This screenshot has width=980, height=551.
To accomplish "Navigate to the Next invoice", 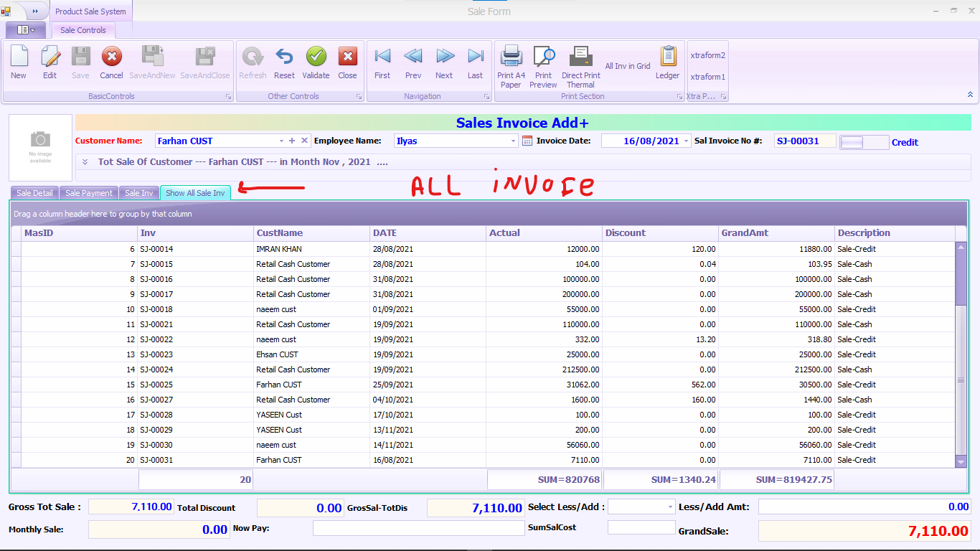I will pos(444,62).
